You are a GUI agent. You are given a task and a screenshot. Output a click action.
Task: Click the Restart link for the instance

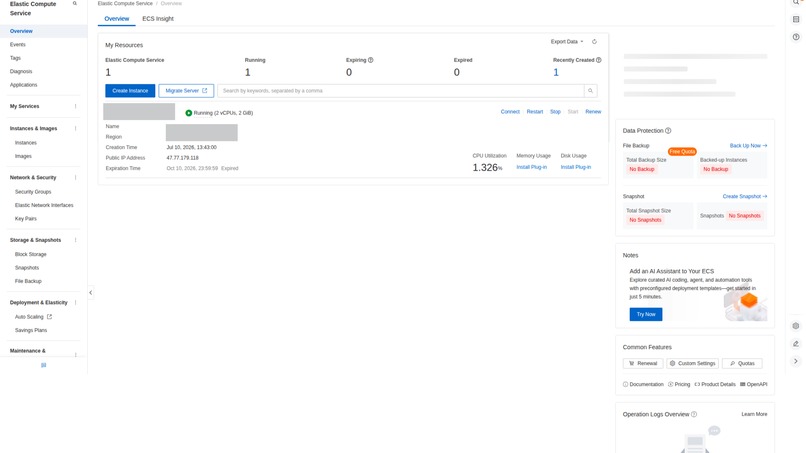535,112
